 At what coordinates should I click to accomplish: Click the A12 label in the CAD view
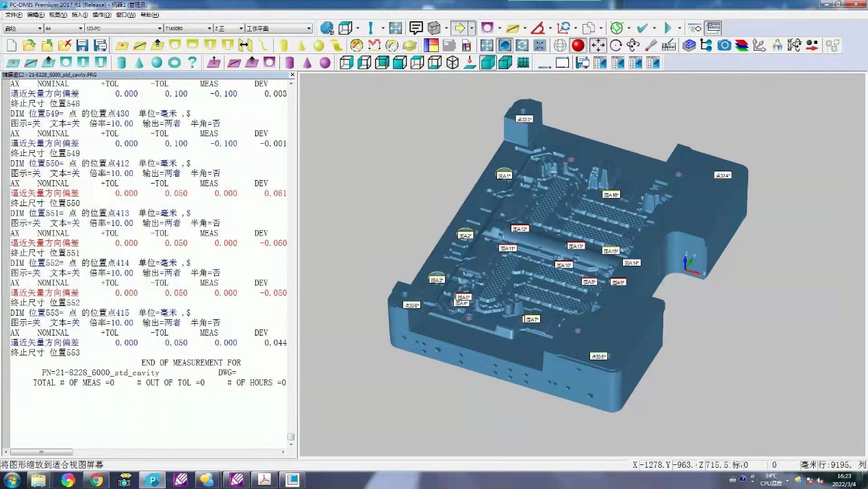520,229
